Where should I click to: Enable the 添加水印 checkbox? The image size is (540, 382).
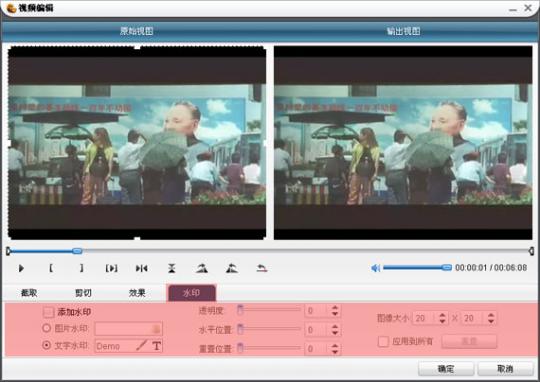click(48, 312)
